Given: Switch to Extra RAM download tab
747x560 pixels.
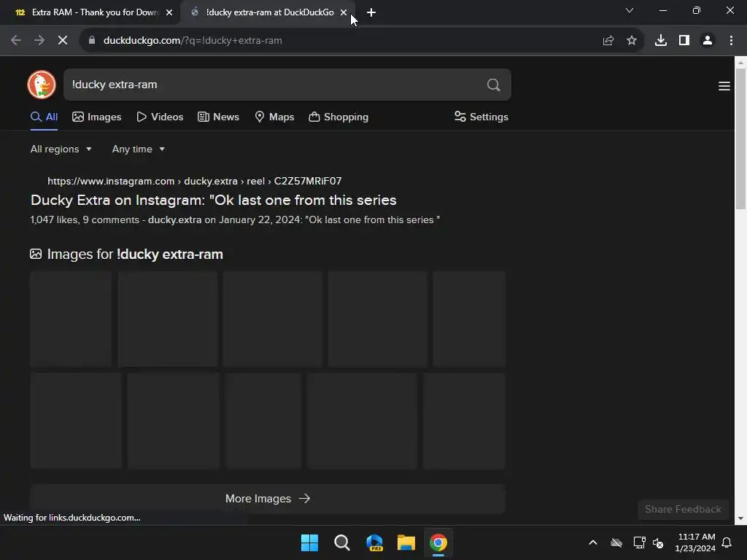Looking at the screenshot, I should (x=90, y=12).
